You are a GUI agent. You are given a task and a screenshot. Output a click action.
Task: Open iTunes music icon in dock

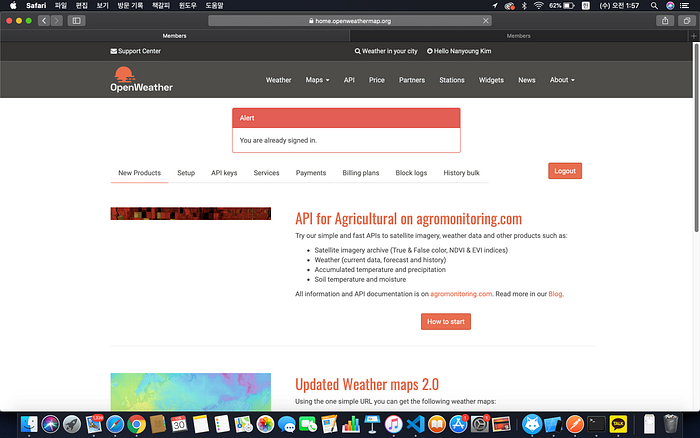(x=394, y=424)
